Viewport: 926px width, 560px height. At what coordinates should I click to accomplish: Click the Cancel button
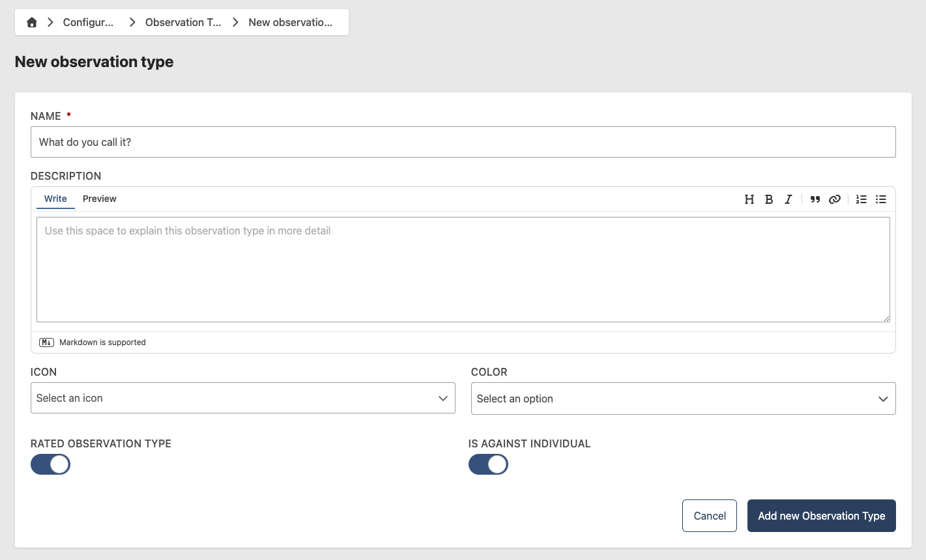point(710,516)
